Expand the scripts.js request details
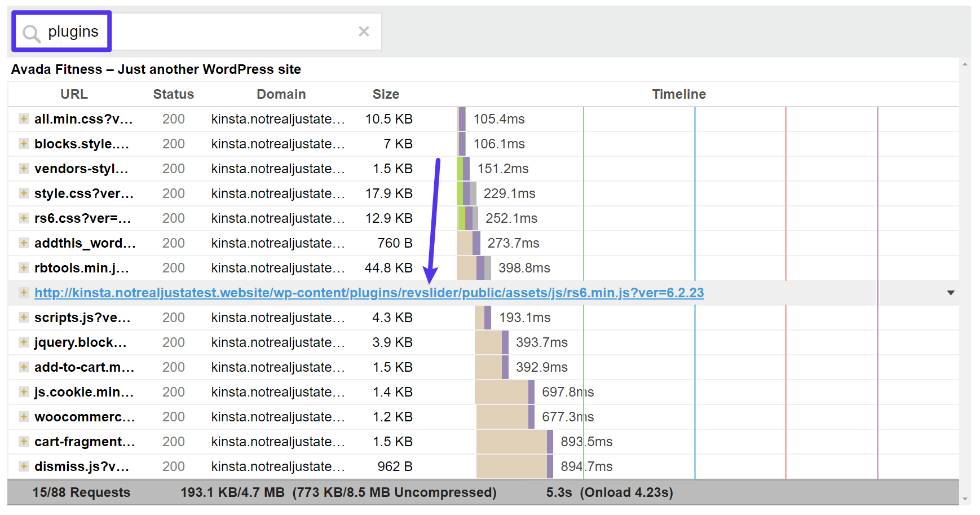 pos(23,318)
